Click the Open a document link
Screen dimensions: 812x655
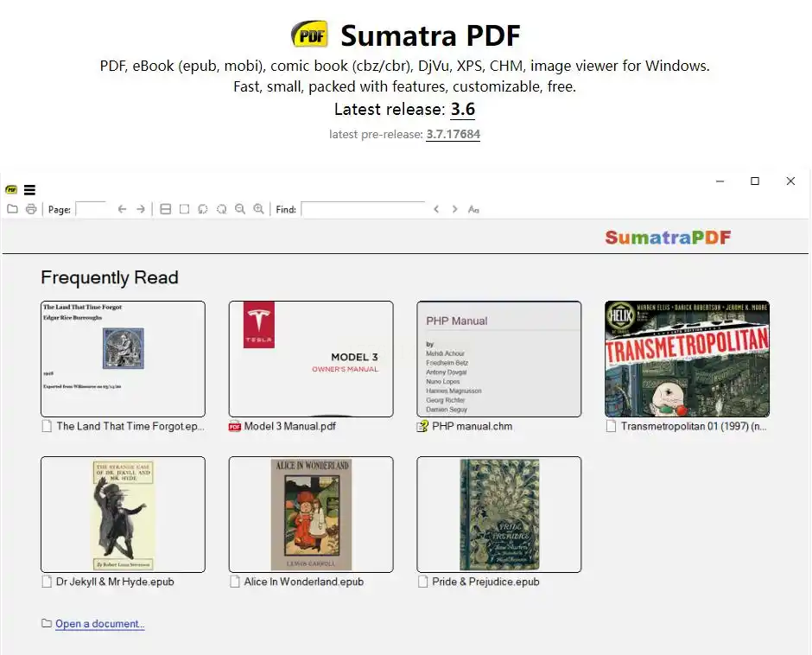click(x=99, y=624)
